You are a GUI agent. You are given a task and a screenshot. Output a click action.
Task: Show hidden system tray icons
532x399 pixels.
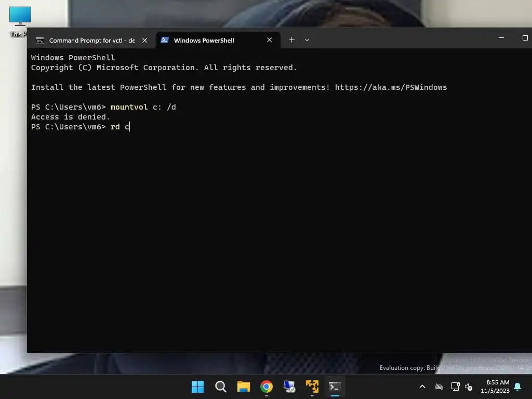422,387
